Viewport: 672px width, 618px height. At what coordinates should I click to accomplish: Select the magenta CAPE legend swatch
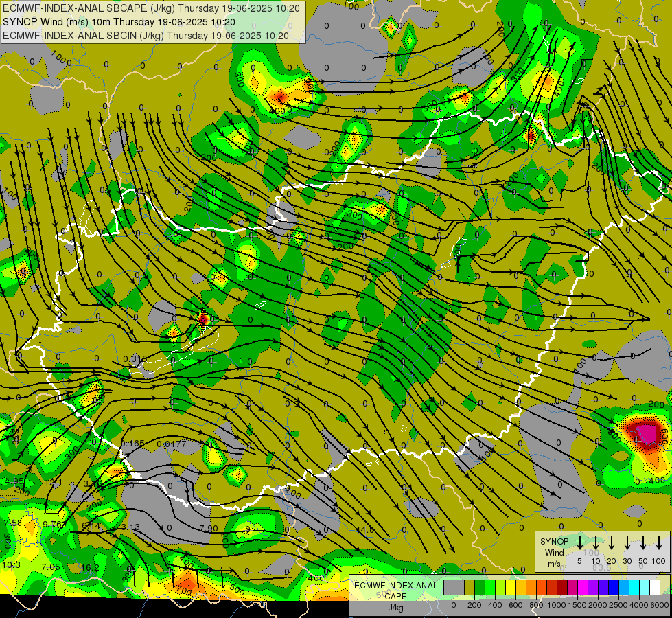coord(583,587)
